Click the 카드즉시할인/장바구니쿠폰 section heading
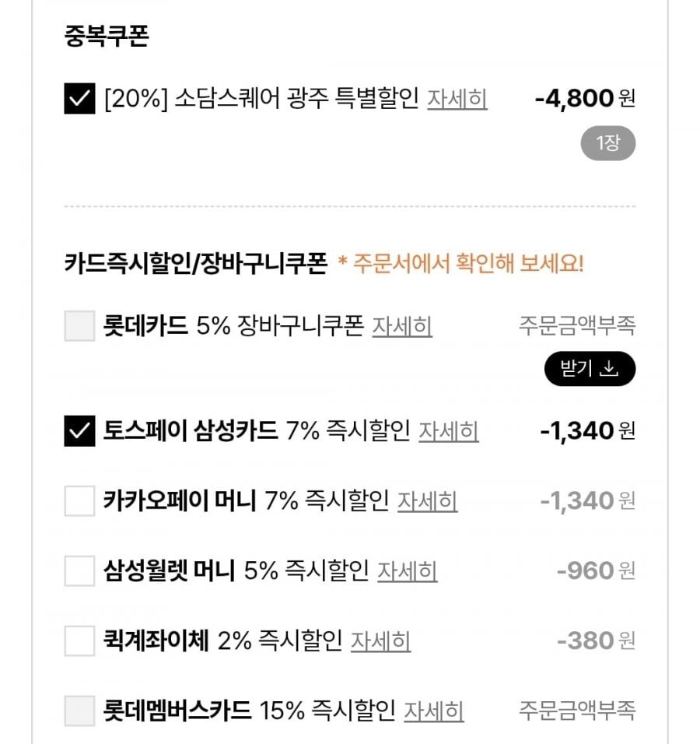 195,263
